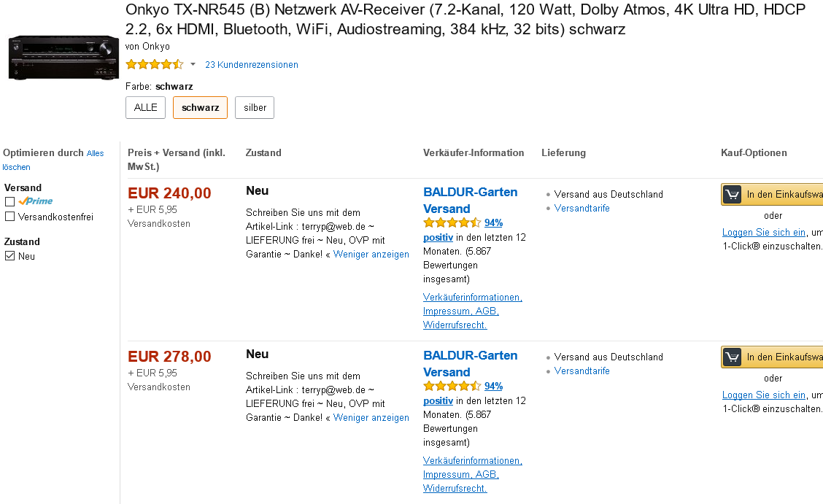Viewport: 823px width, 504px height.
Task: Select the schwarz color swatch
Action: (x=200, y=107)
